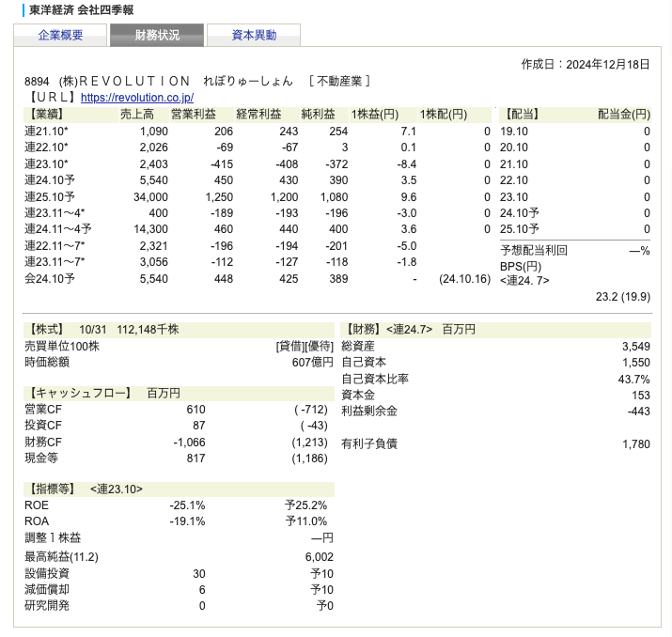
Task: Click the 東洋経済 会社四季報 heading
Action: point(82,9)
